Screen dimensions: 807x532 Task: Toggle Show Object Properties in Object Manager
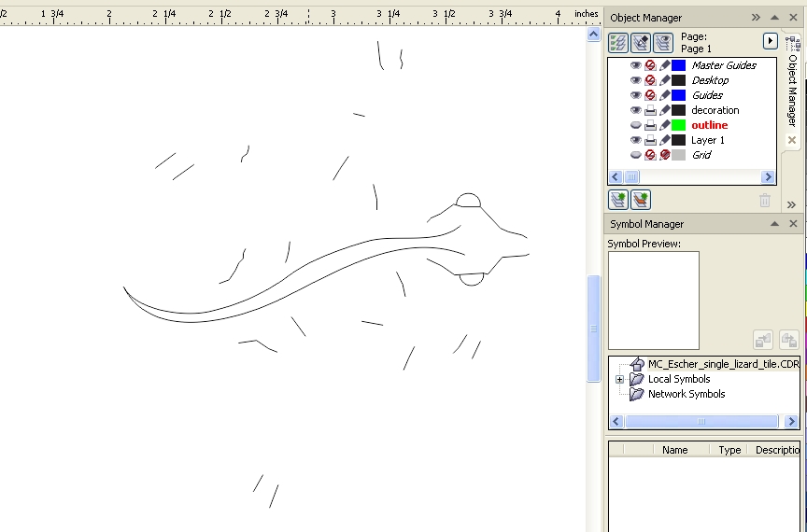[x=618, y=43]
